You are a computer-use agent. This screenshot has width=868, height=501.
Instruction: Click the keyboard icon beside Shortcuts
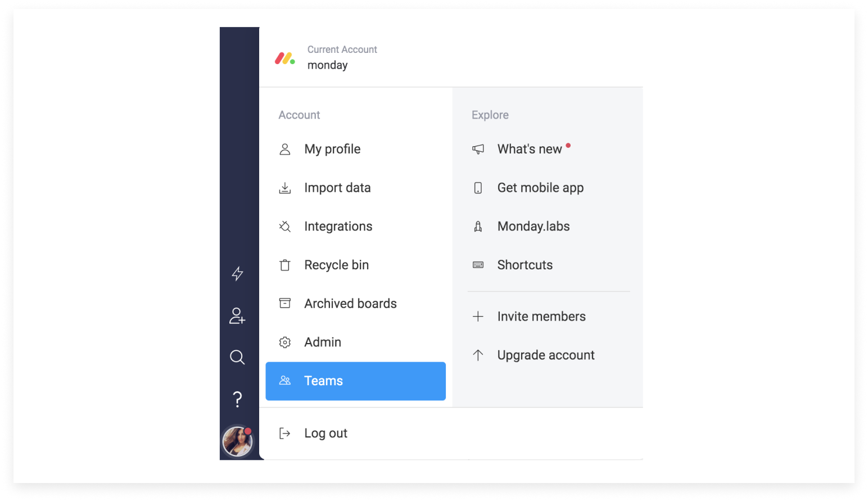click(478, 265)
